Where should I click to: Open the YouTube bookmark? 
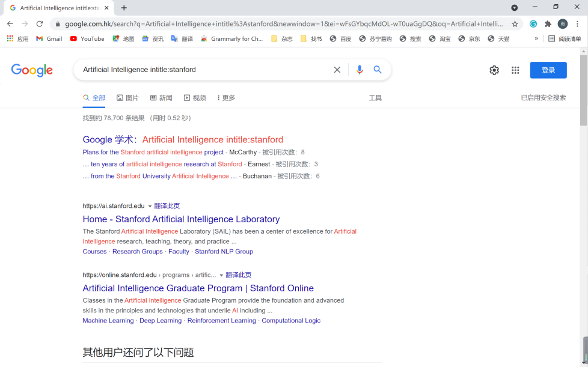point(87,38)
